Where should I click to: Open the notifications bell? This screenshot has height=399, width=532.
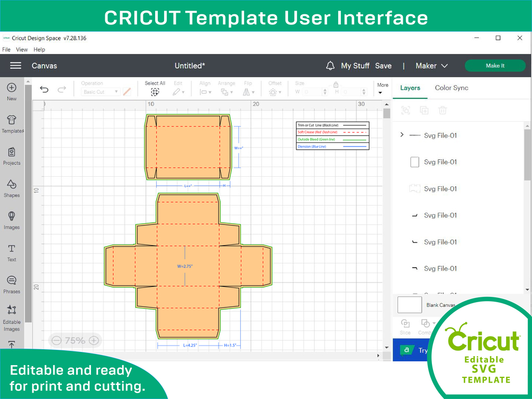click(x=330, y=66)
